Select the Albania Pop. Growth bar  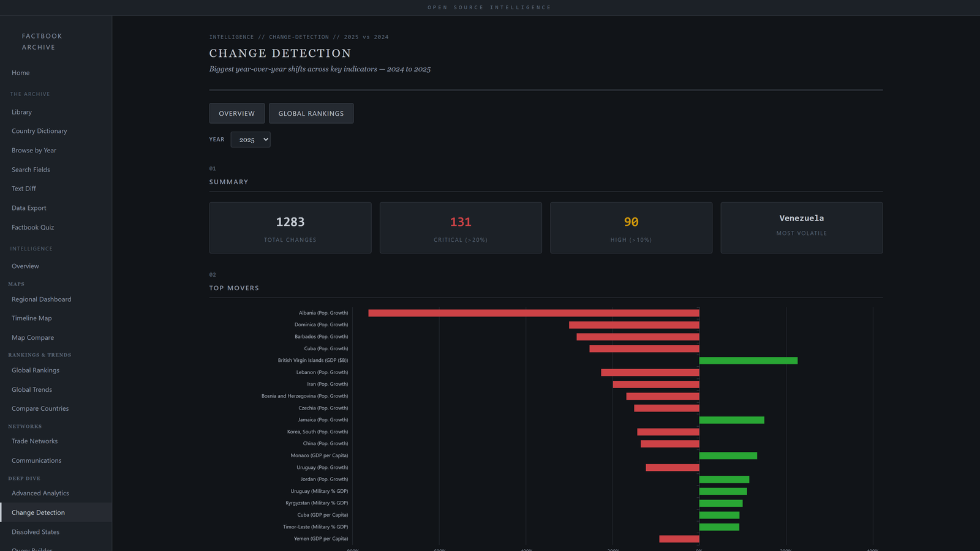click(x=533, y=312)
